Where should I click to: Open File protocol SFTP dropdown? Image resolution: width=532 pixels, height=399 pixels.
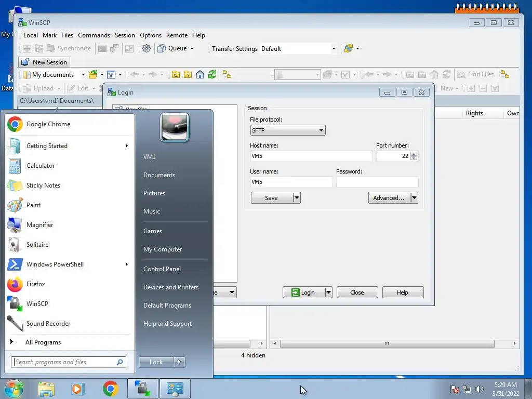pyautogui.click(x=288, y=130)
